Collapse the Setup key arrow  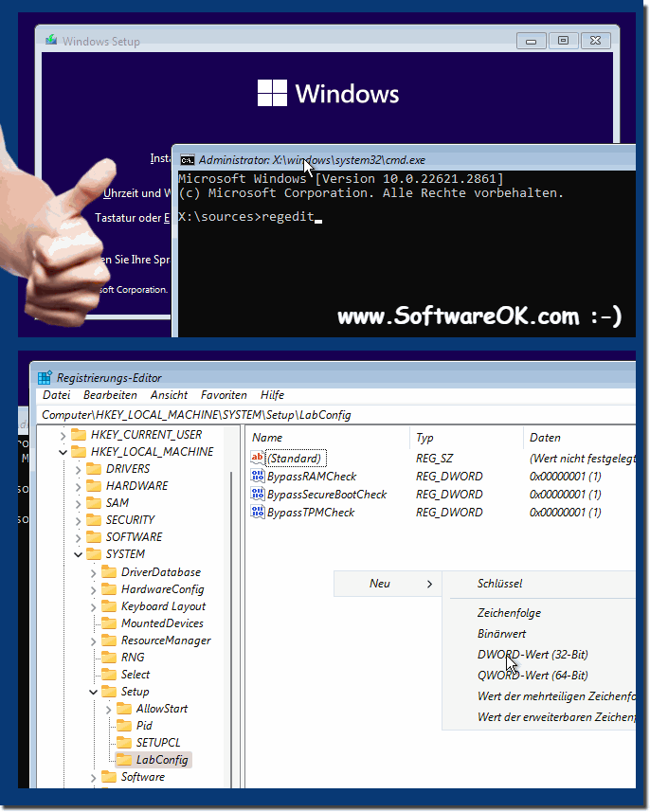pyautogui.click(x=93, y=692)
